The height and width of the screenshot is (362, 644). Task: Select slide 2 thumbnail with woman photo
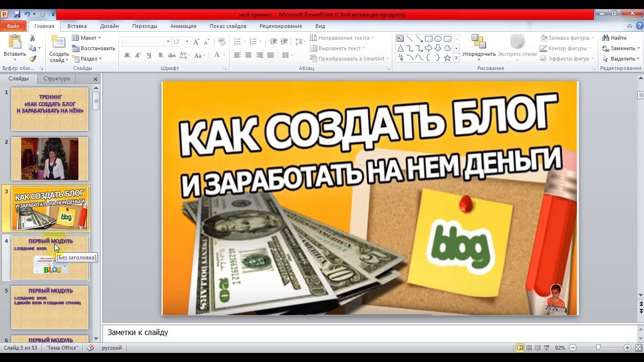50,159
